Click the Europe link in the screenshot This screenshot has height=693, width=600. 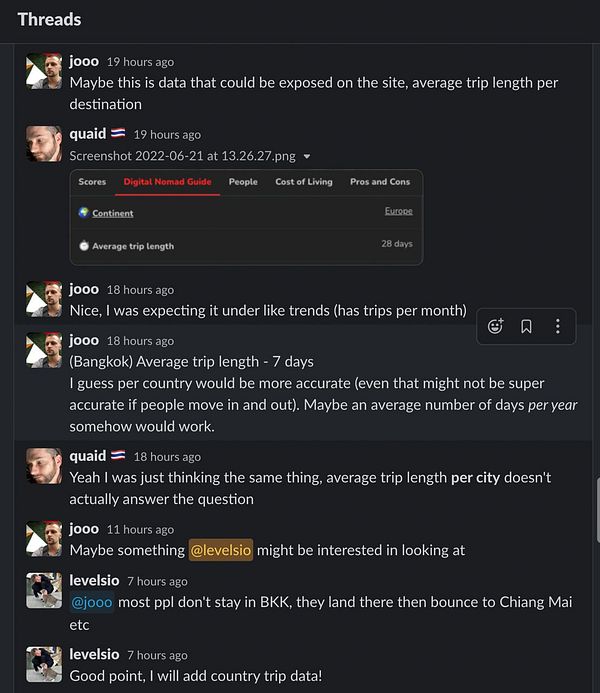398,211
